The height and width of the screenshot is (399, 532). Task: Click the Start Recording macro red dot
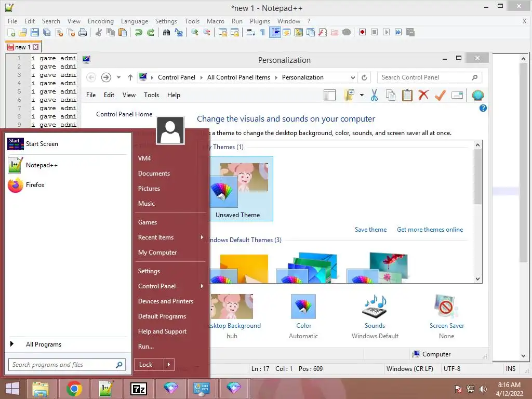point(362,32)
